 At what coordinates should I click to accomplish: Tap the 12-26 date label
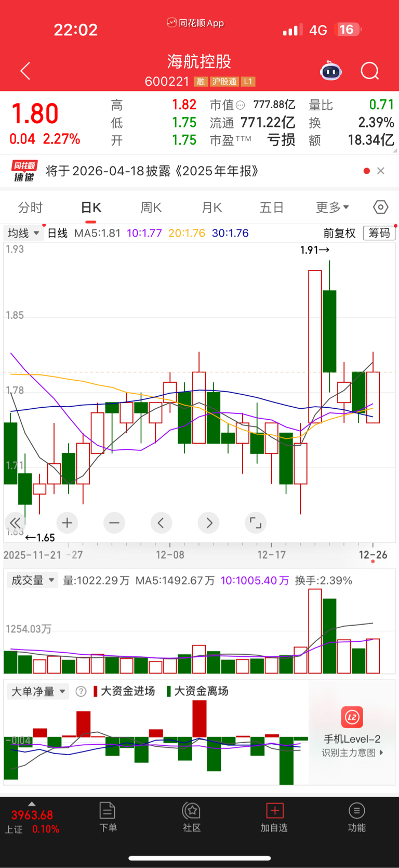pyautogui.click(x=373, y=555)
